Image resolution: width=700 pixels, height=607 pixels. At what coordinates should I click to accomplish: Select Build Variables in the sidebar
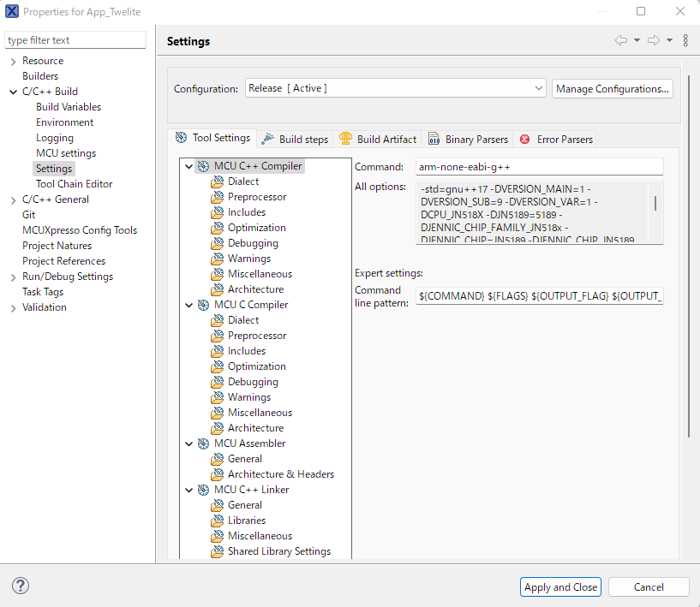click(x=69, y=107)
